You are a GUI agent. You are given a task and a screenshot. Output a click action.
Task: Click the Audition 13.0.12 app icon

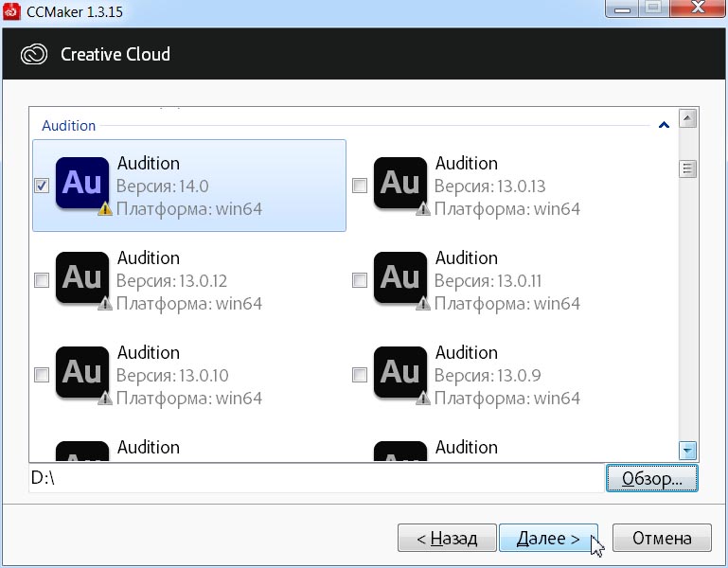tap(82, 277)
